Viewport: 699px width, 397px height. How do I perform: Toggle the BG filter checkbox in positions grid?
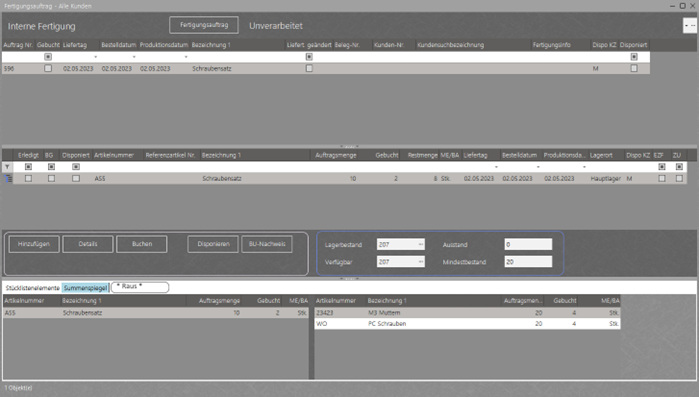51,167
